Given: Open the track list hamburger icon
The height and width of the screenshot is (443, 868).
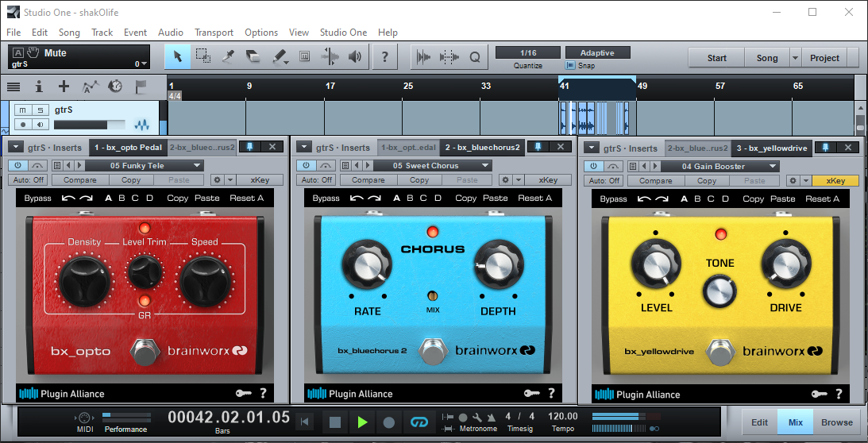Looking at the screenshot, I should (14, 87).
